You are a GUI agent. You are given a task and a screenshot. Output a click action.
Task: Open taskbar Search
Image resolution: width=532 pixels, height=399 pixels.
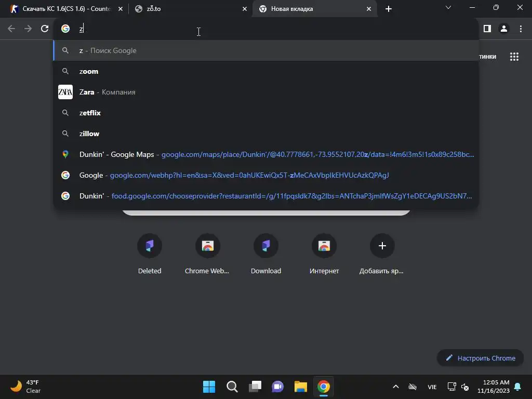pyautogui.click(x=232, y=387)
